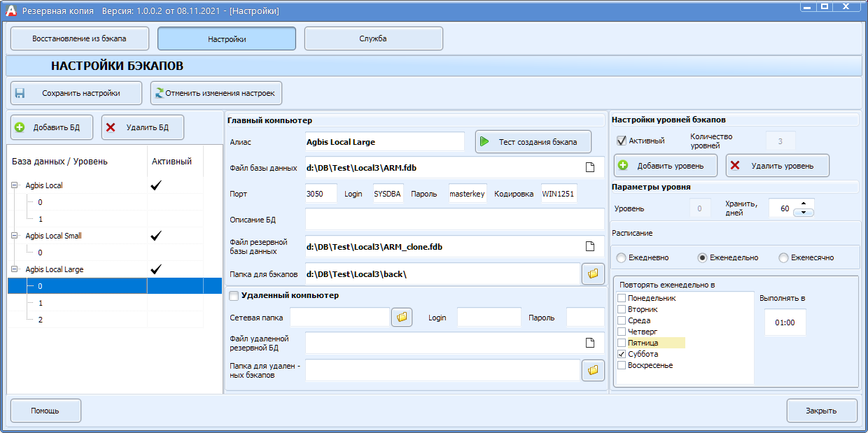The height and width of the screenshot is (433, 868).
Task: Click the green plus icon of Добавить уровень
Action: [x=623, y=166]
